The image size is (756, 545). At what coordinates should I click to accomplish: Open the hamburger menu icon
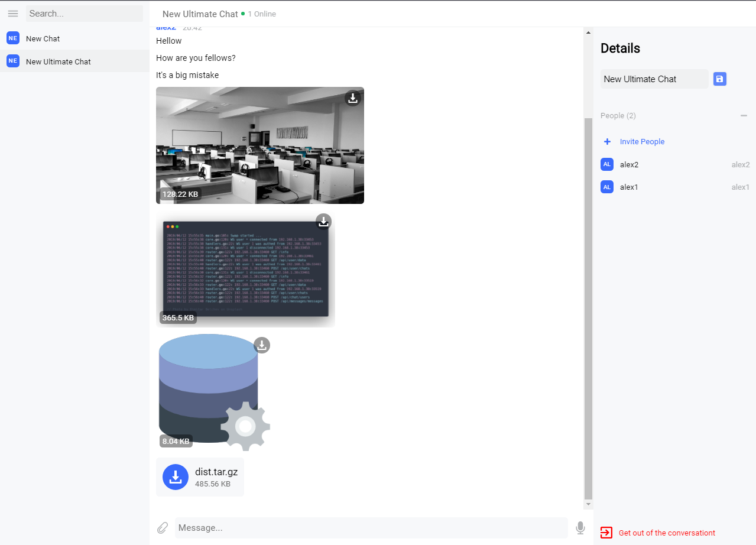13,14
